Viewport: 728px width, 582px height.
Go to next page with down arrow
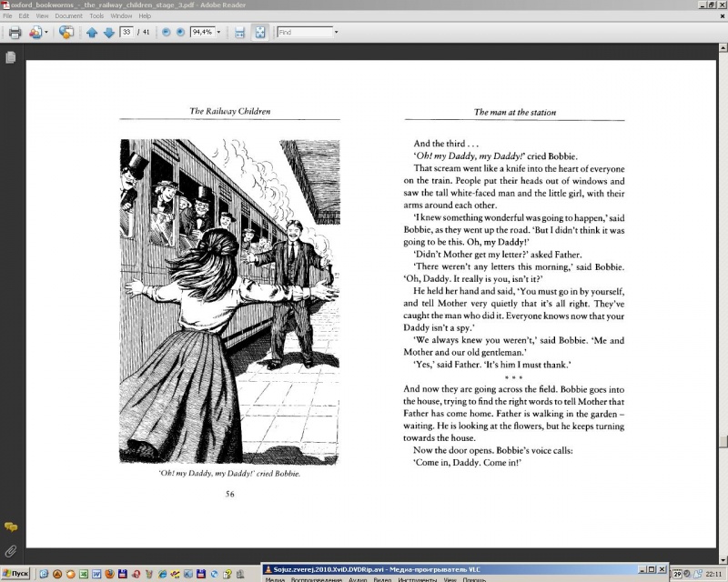[x=109, y=33]
